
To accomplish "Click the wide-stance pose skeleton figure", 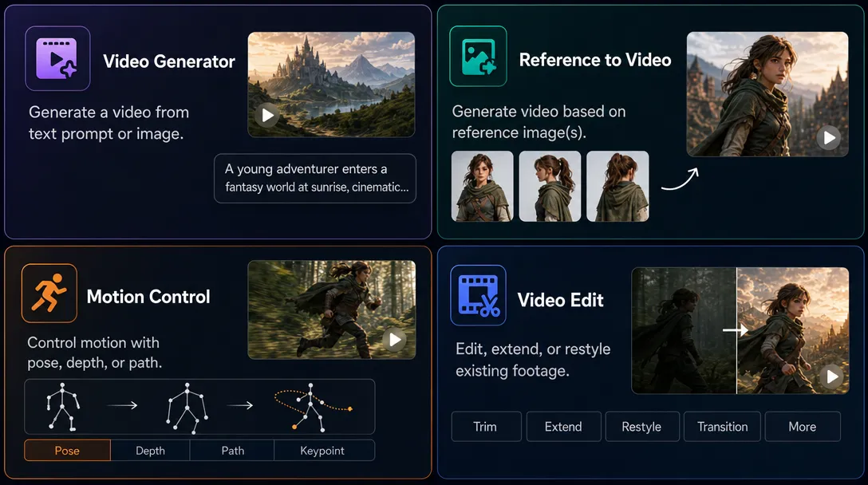I will (x=187, y=408).
